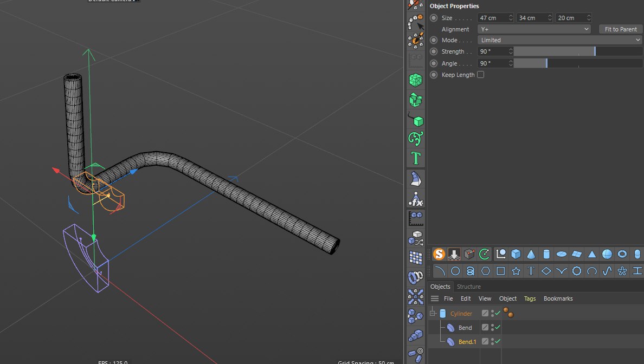
Task: Enable the Keep Length checkbox
Action: 480,75
